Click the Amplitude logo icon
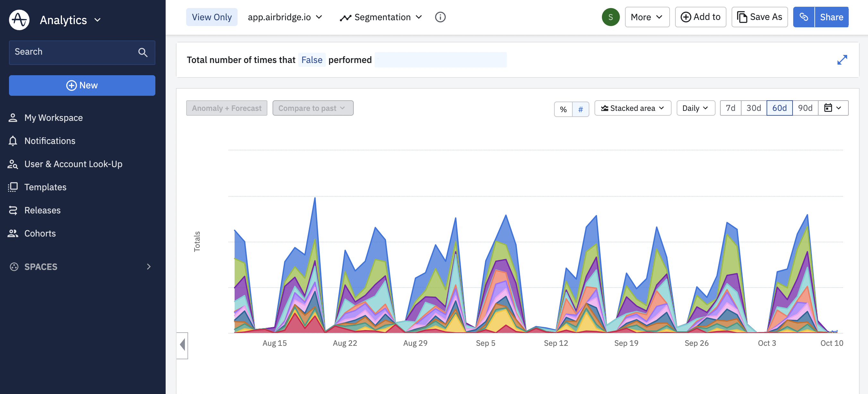 point(19,20)
